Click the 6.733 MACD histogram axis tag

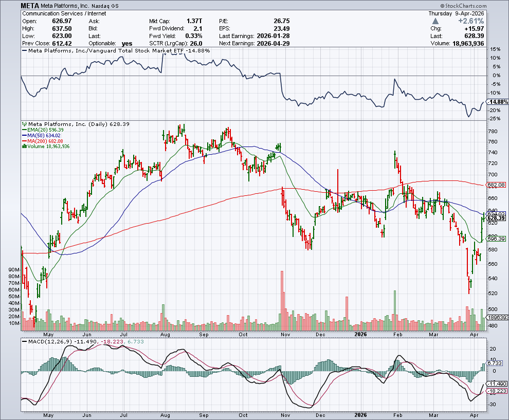coord(495,363)
